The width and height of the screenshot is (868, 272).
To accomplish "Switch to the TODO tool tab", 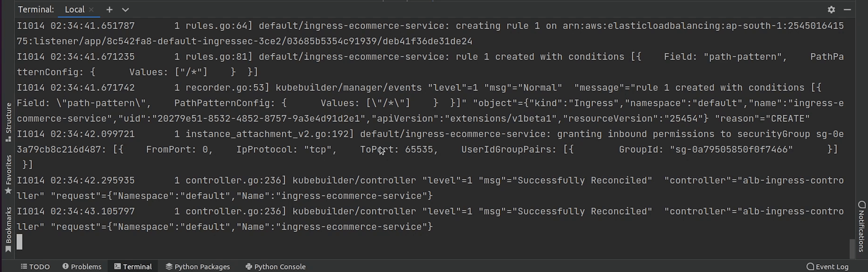I will (x=35, y=267).
